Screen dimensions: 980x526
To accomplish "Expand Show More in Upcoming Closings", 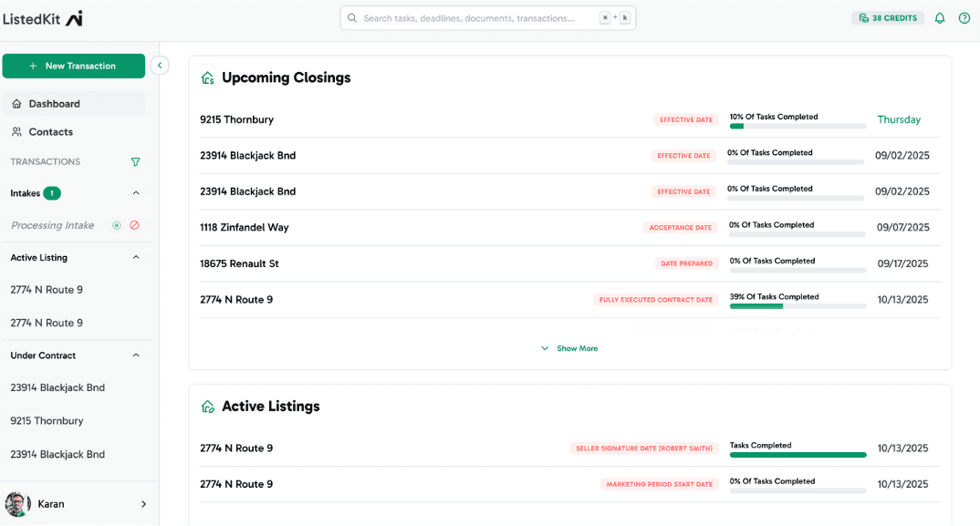I will [x=568, y=348].
